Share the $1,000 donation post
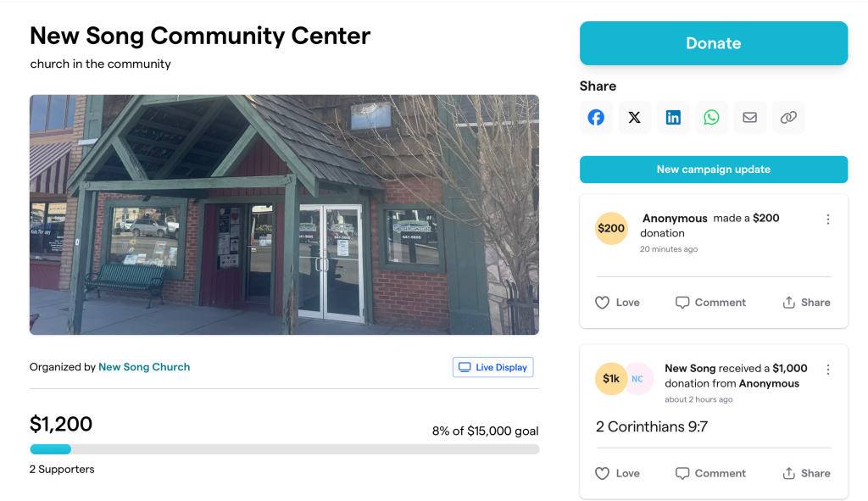This screenshot has height=501, width=868. [x=807, y=473]
